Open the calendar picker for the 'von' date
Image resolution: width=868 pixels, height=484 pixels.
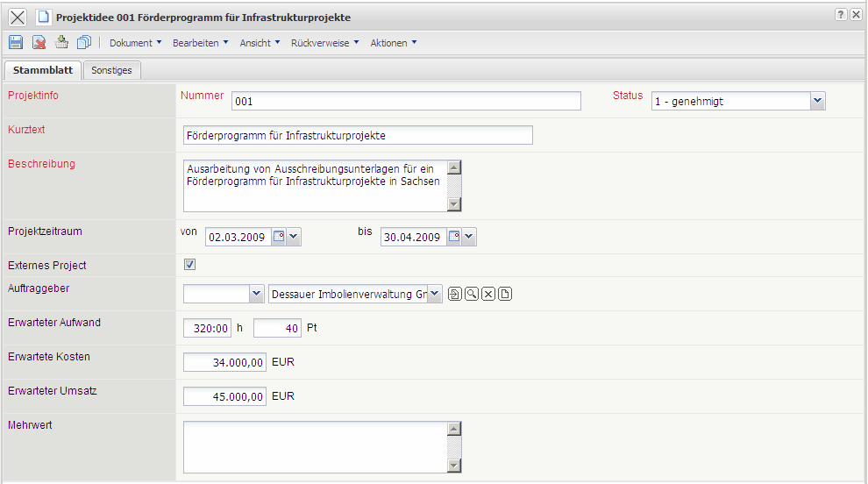tap(279, 237)
